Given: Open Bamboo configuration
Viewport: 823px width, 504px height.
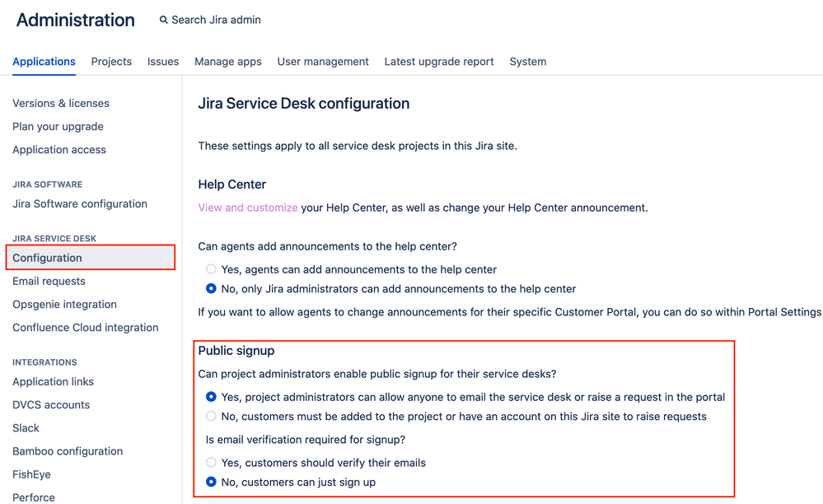Looking at the screenshot, I should tap(68, 451).
